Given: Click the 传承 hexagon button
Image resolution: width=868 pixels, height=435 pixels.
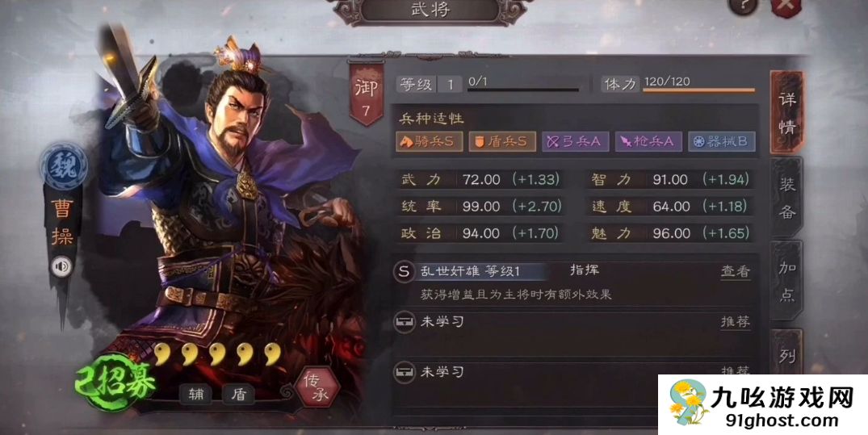Looking at the screenshot, I should (x=317, y=387).
